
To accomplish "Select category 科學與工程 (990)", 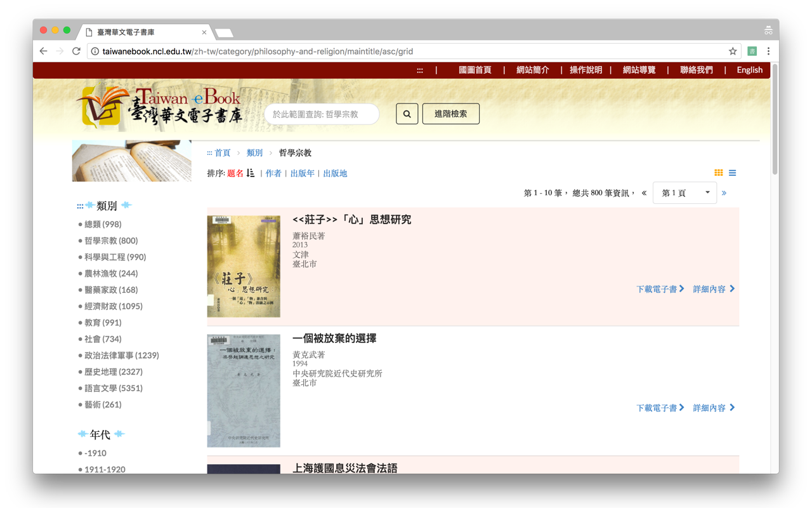I will (x=115, y=257).
